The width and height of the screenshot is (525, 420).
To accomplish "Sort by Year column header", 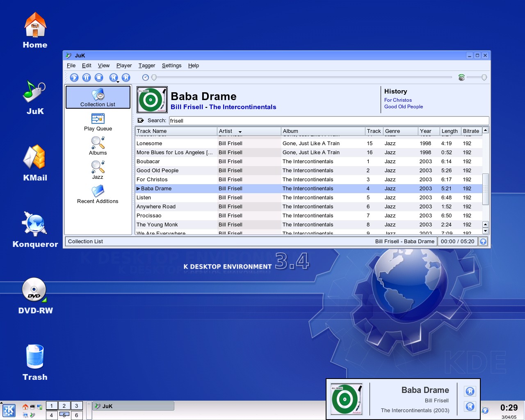I will [429, 131].
